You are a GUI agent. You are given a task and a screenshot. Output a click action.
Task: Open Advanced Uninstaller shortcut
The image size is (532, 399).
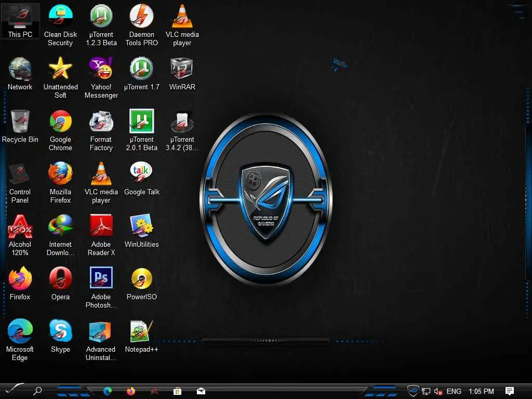101,340
